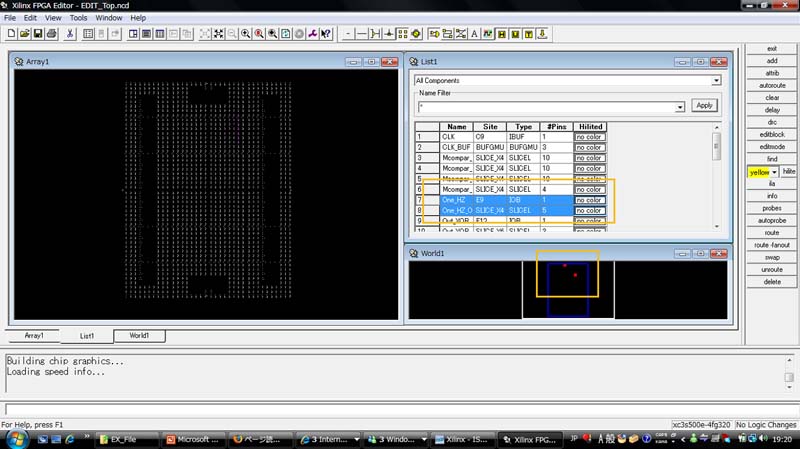Click the Array1 window title icon

(19, 61)
